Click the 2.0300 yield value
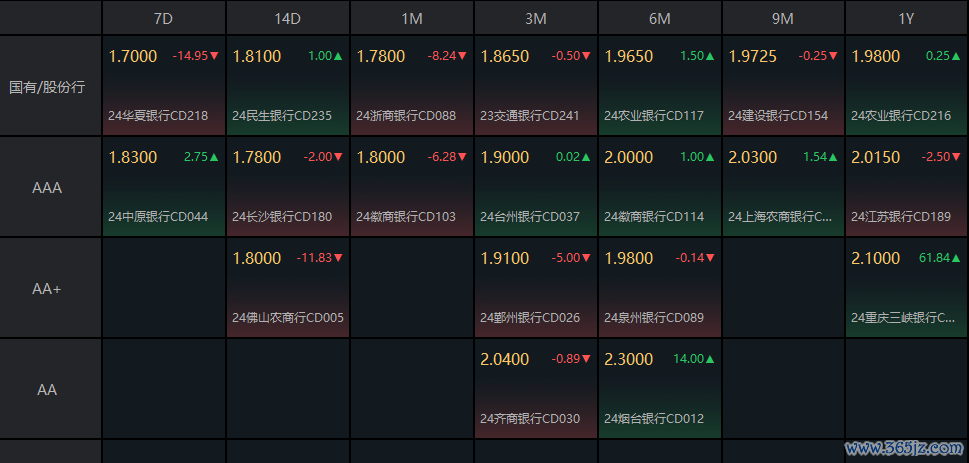 click(753, 157)
